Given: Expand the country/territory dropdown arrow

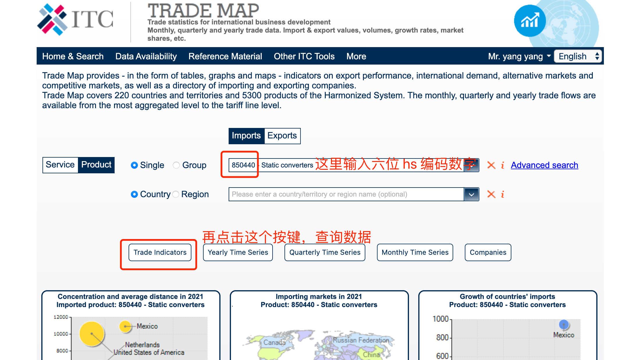Looking at the screenshot, I should tap(472, 194).
